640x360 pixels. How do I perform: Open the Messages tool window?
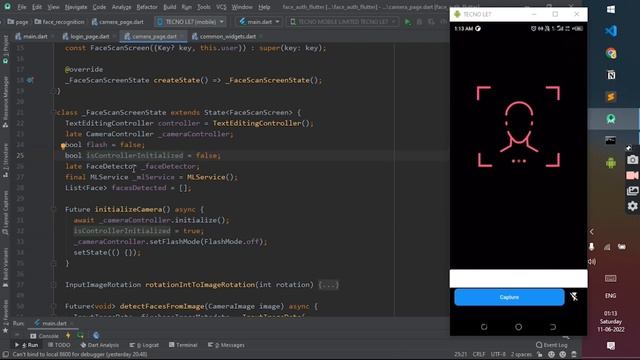coord(226,345)
